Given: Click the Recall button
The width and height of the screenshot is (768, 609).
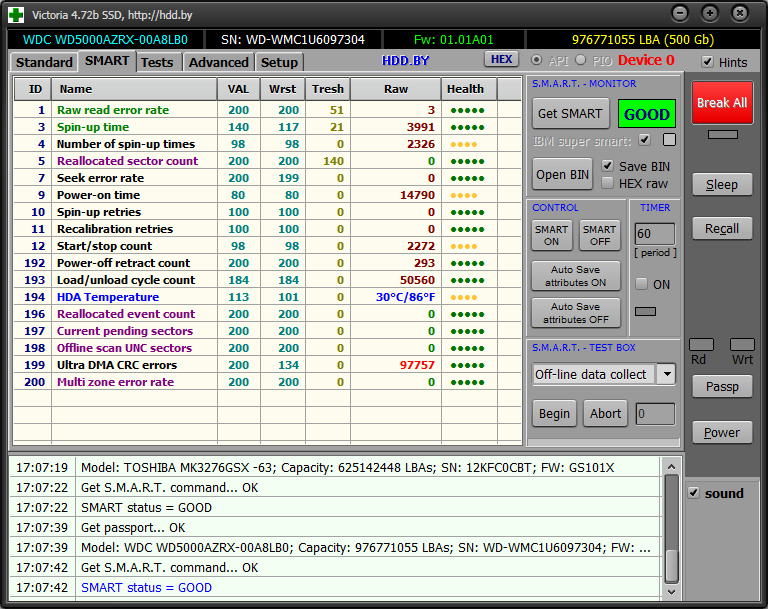Looking at the screenshot, I should click(722, 229).
